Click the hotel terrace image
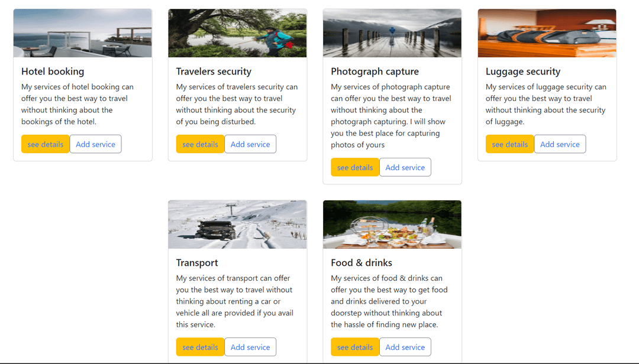Image resolution: width=639 pixels, height=364 pixels. coord(83,33)
